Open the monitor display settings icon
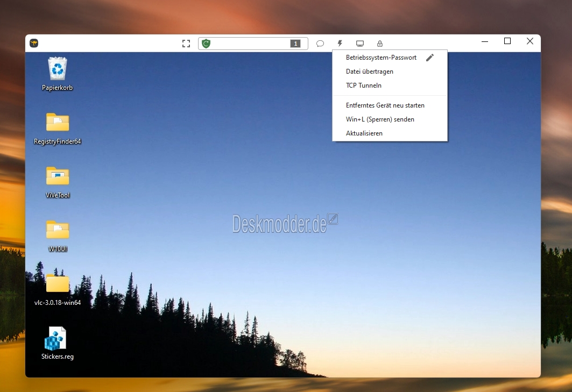 click(x=359, y=44)
